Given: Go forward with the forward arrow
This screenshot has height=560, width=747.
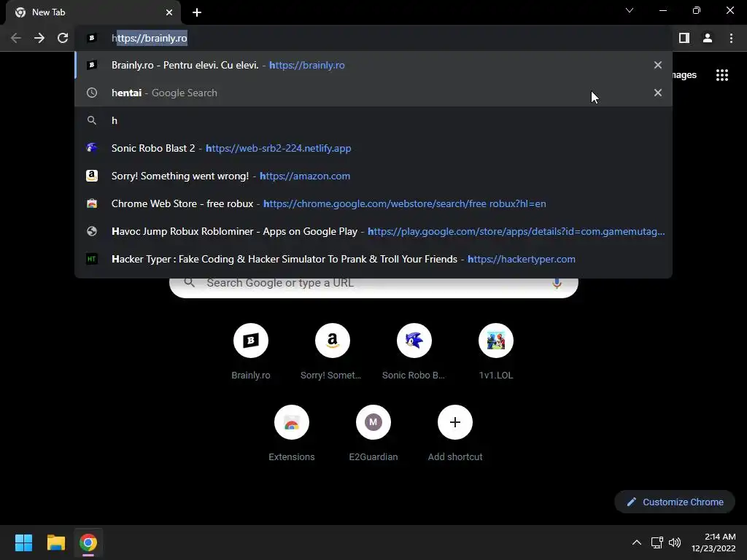Looking at the screenshot, I should point(39,38).
